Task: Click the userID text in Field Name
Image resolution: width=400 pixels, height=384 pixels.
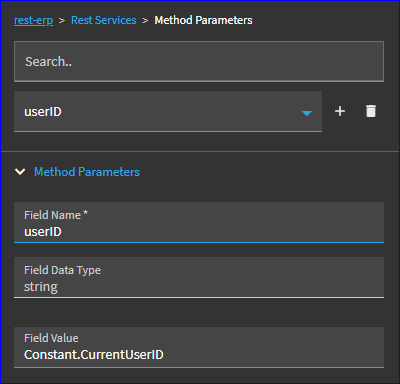Action: (43, 232)
